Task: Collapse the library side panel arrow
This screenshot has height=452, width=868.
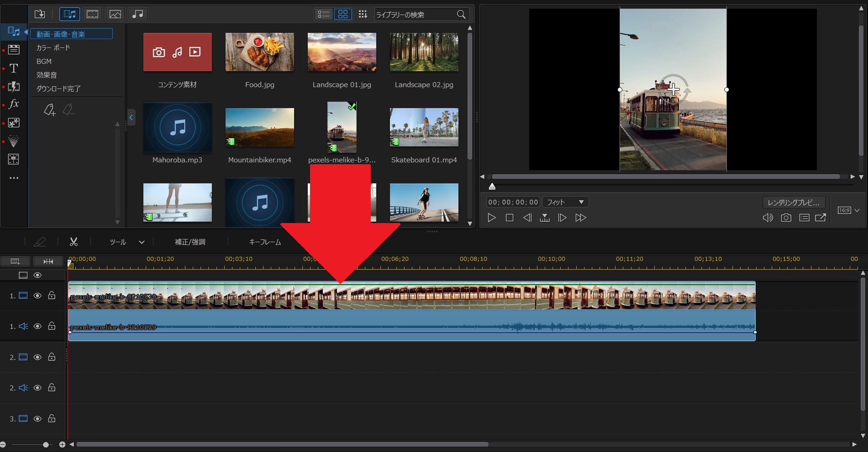Action: pos(131,118)
